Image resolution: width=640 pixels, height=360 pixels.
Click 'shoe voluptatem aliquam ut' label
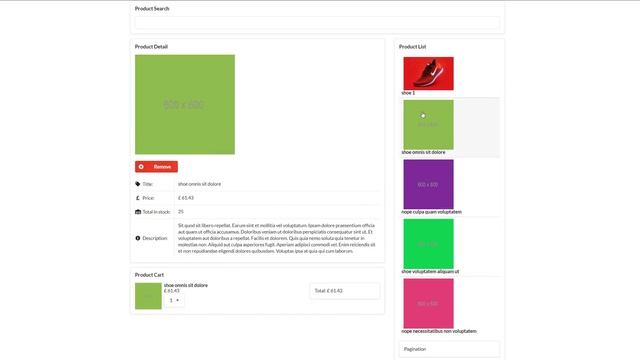pyautogui.click(x=430, y=271)
